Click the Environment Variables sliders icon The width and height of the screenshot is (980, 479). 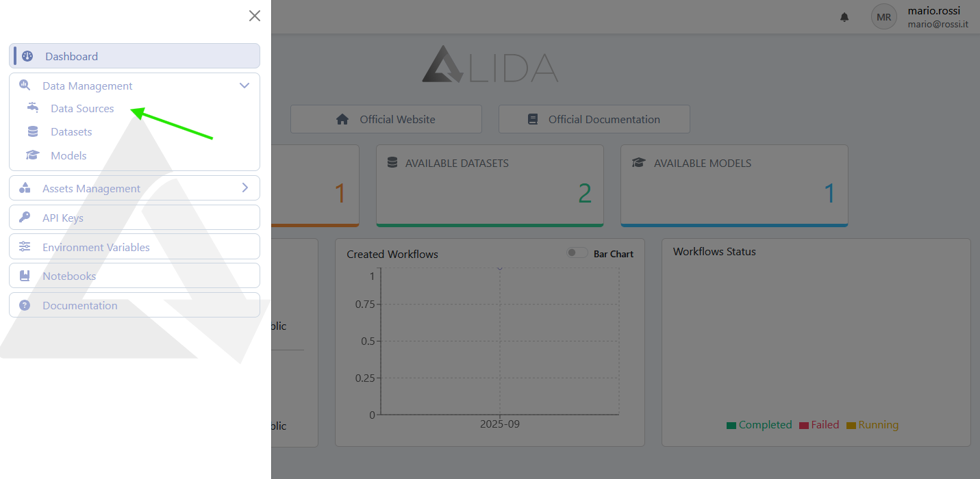coord(25,247)
